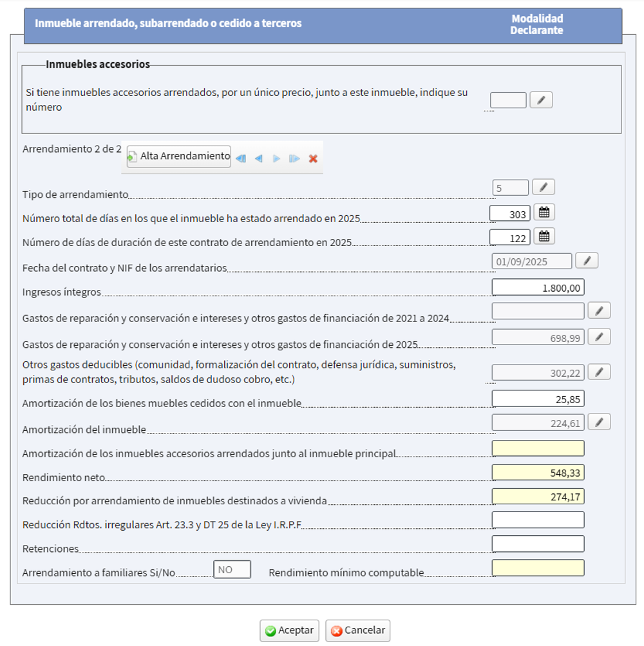The width and height of the screenshot is (644, 646).
Task: Open calendar for días de duración del contrato
Action: (x=544, y=236)
